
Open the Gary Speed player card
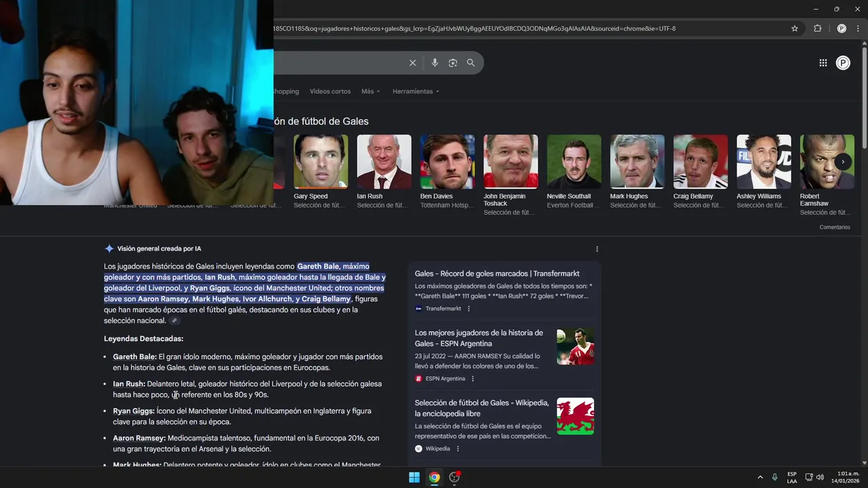[x=321, y=171]
